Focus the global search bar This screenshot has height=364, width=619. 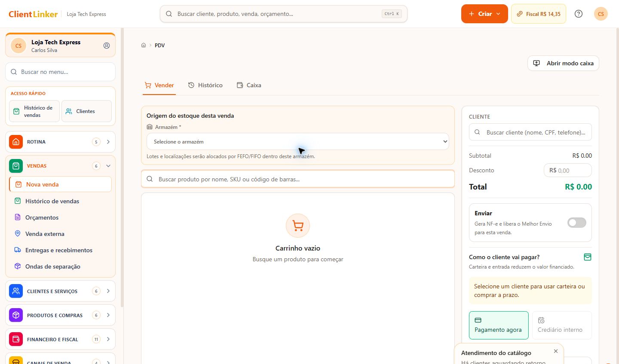point(284,14)
